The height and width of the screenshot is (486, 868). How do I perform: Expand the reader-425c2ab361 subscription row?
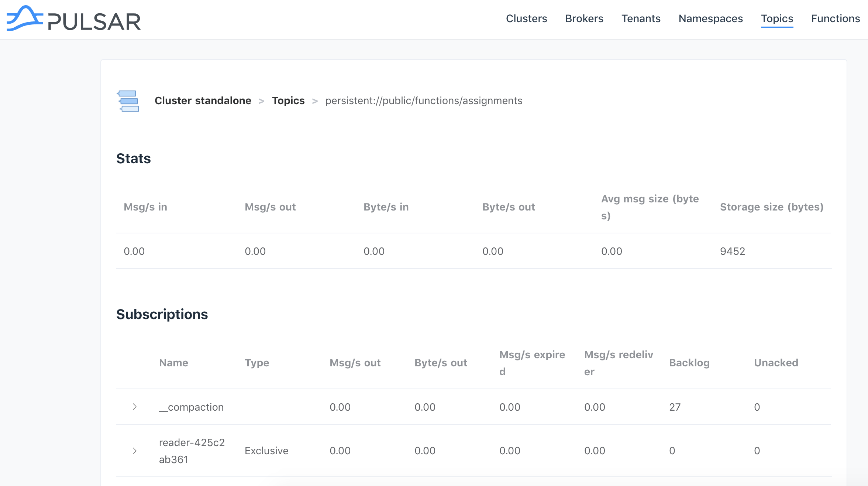tap(135, 451)
